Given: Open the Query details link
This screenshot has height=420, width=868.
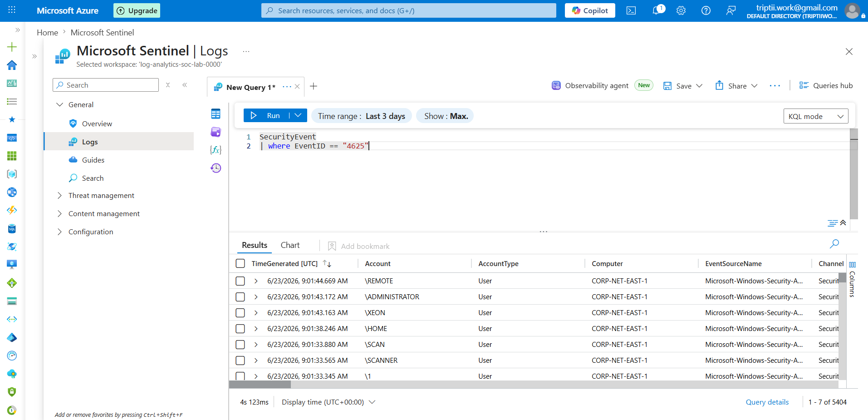Looking at the screenshot, I should point(767,402).
